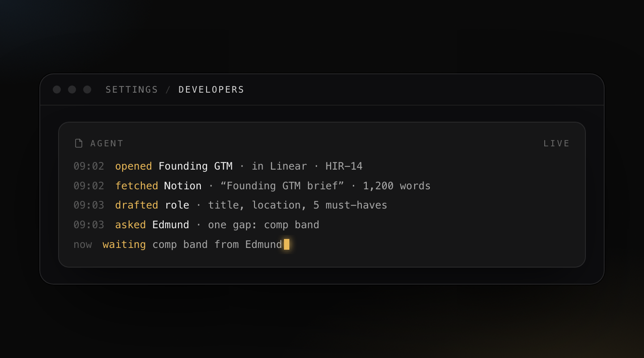Click the first window control dot
Screen dimensions: 644x358
[x=57, y=89]
